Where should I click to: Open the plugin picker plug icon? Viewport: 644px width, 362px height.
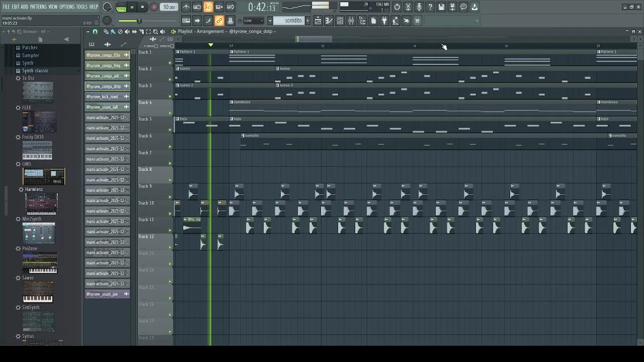click(384, 21)
